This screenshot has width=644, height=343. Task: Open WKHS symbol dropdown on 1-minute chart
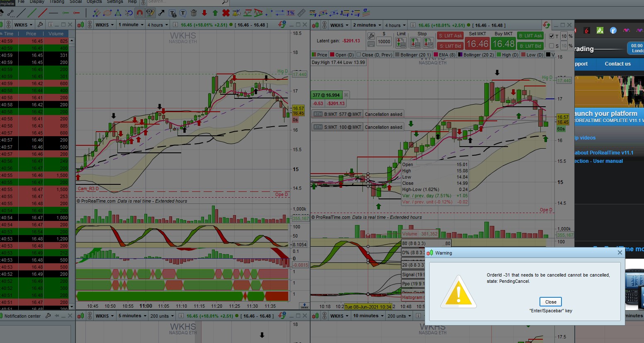click(104, 25)
